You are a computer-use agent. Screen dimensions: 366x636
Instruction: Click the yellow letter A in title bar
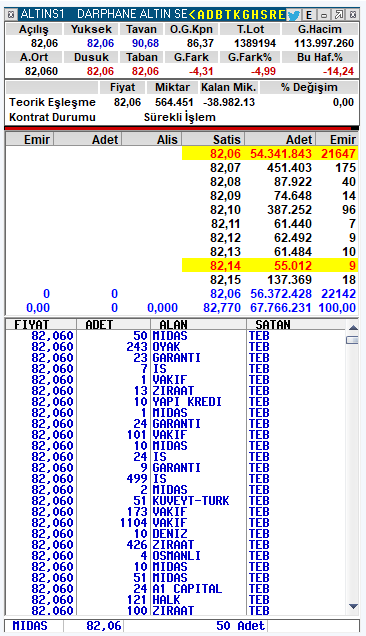(201, 15)
